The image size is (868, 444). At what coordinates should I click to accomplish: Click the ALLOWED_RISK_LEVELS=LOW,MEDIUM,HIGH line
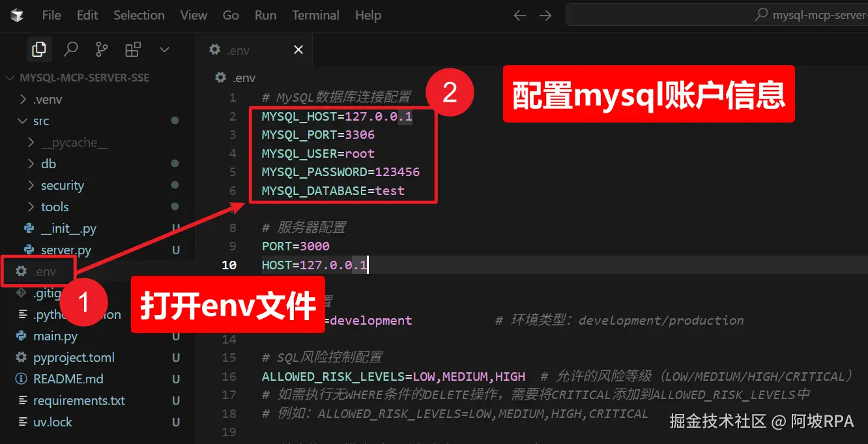(394, 377)
